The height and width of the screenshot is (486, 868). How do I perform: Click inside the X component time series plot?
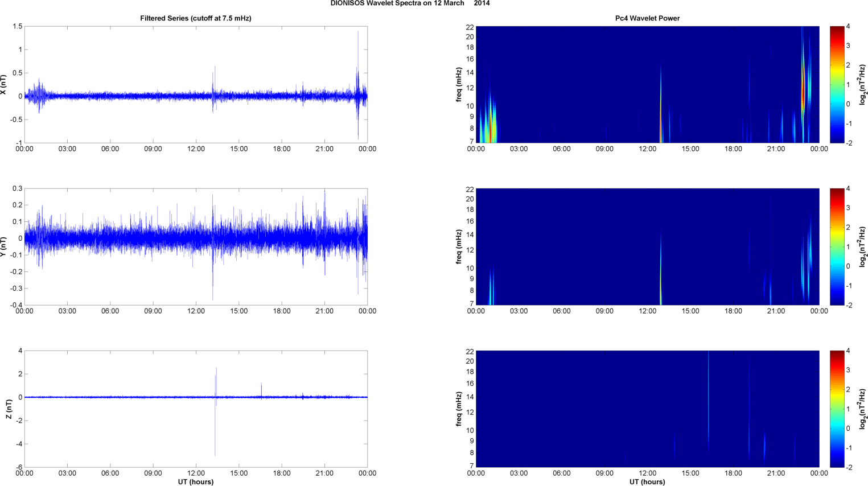[x=196, y=84]
